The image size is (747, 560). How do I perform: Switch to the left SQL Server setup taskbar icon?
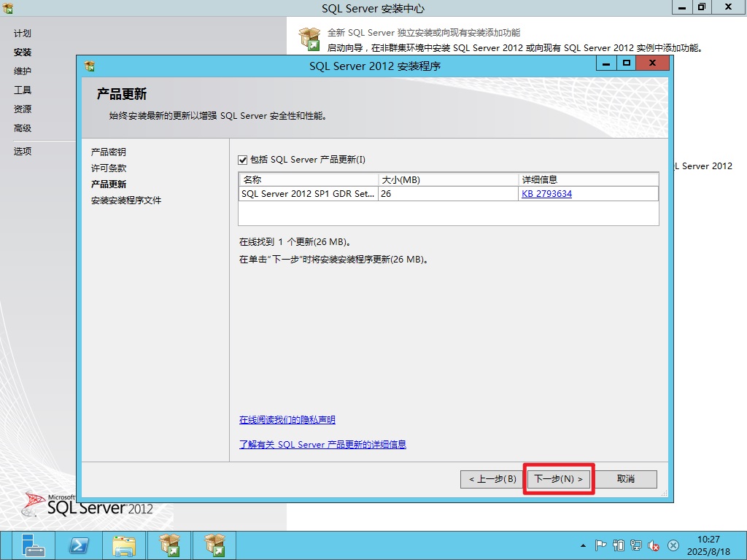tap(169, 545)
